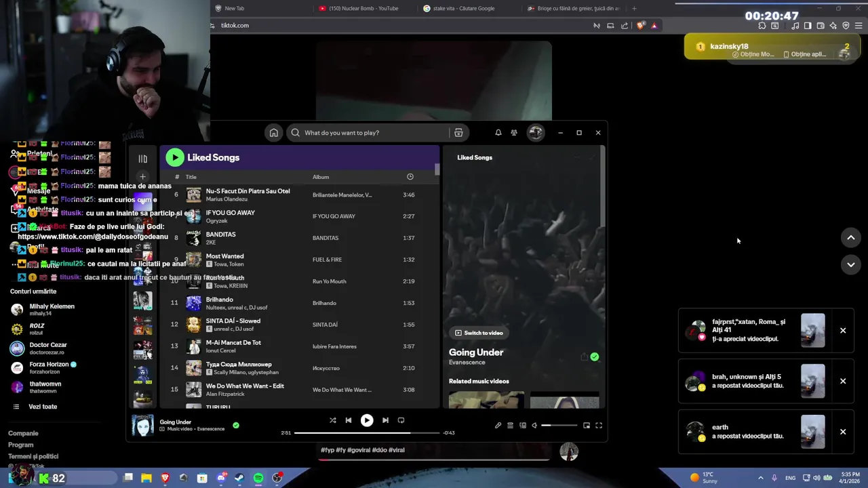The width and height of the screenshot is (868, 488).
Task: Sort by duration clock column header
Action: click(410, 177)
